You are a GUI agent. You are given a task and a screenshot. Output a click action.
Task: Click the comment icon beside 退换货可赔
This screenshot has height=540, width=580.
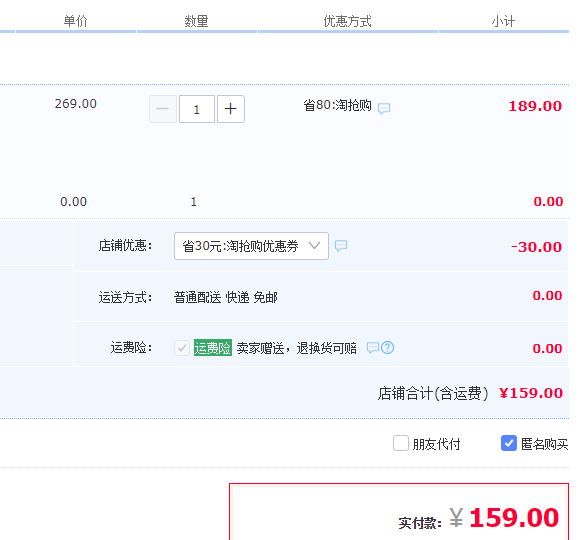pos(373,348)
